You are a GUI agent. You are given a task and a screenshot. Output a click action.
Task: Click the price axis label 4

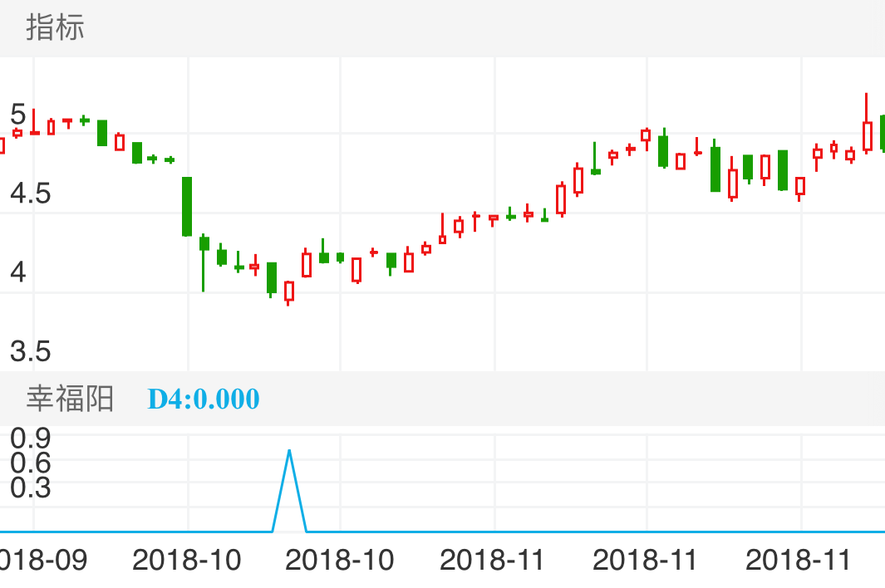click(x=18, y=272)
